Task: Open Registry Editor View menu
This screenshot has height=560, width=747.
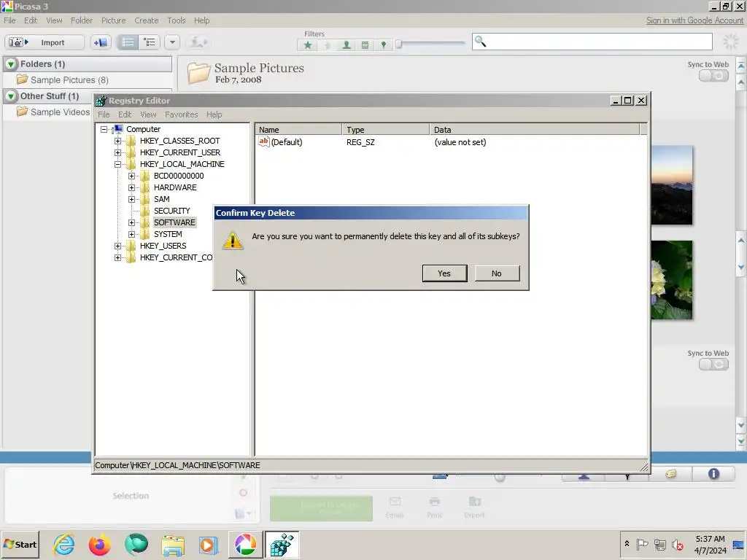Action: [148, 114]
